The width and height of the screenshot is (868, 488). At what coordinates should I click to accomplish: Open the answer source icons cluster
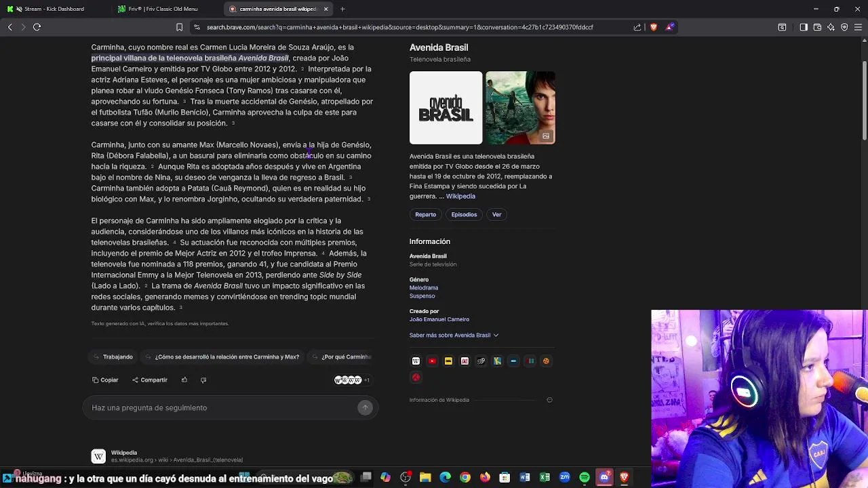pos(352,380)
